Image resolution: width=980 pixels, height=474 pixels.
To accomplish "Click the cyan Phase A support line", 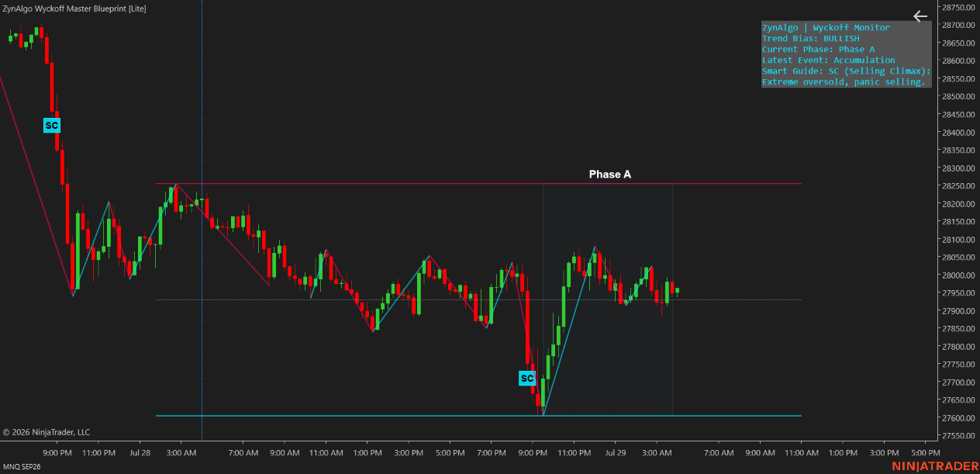I will (478, 416).
